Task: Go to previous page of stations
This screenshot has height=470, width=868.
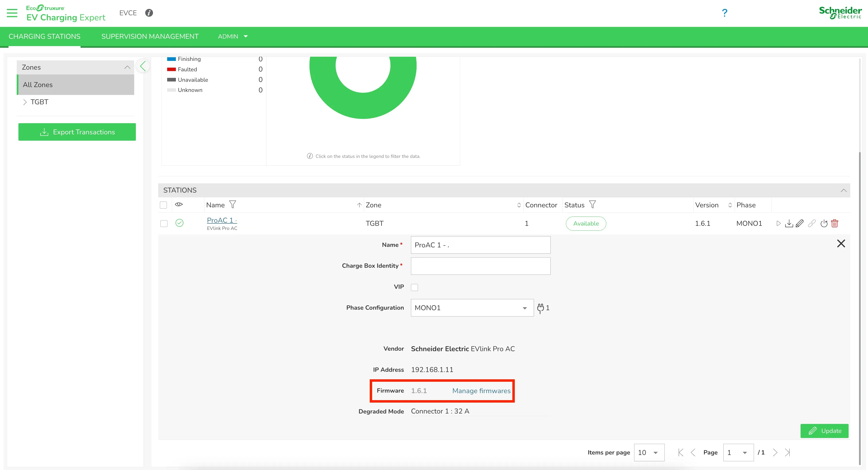Action: point(693,453)
